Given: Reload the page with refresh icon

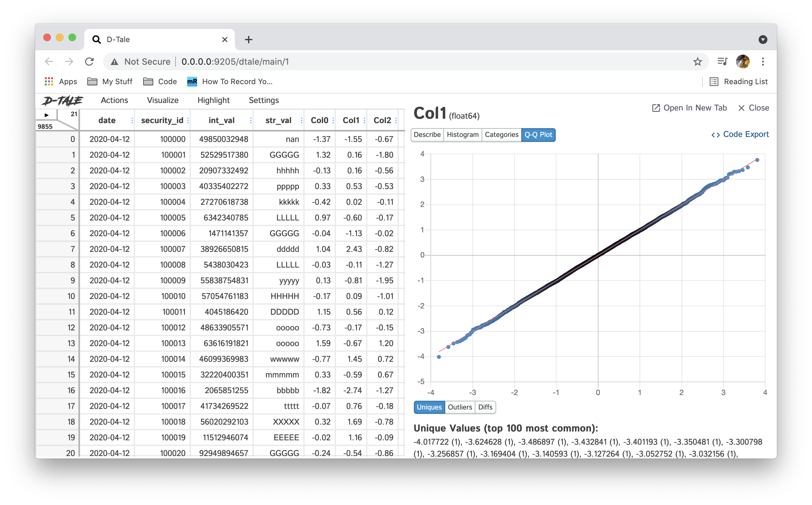Looking at the screenshot, I should coord(89,62).
